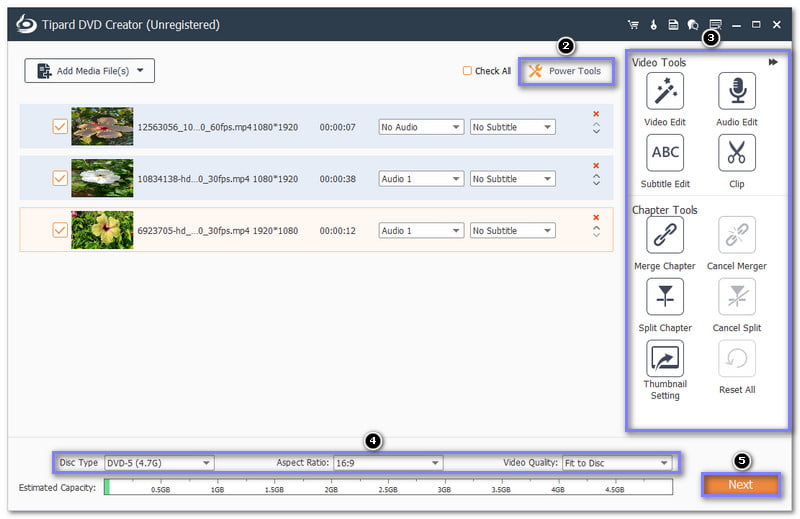Screen dimensions: 800x519
Task: Open Thumbnail Setting
Action: 664,358
